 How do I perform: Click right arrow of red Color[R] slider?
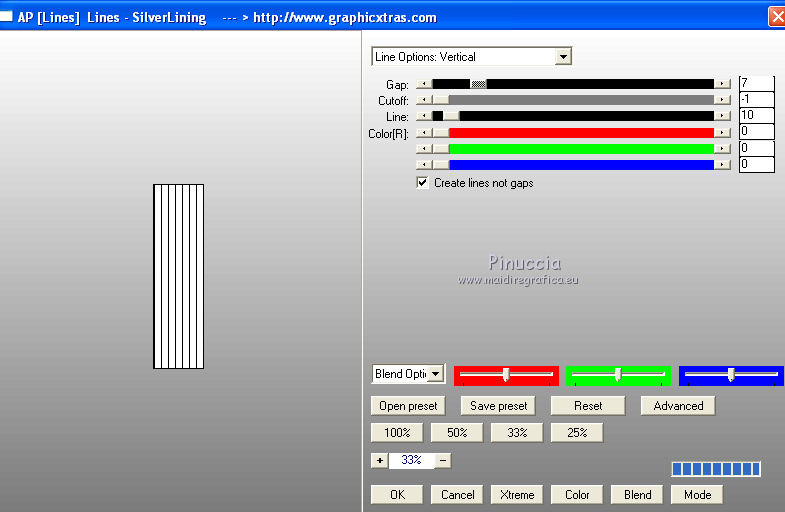[x=722, y=133]
